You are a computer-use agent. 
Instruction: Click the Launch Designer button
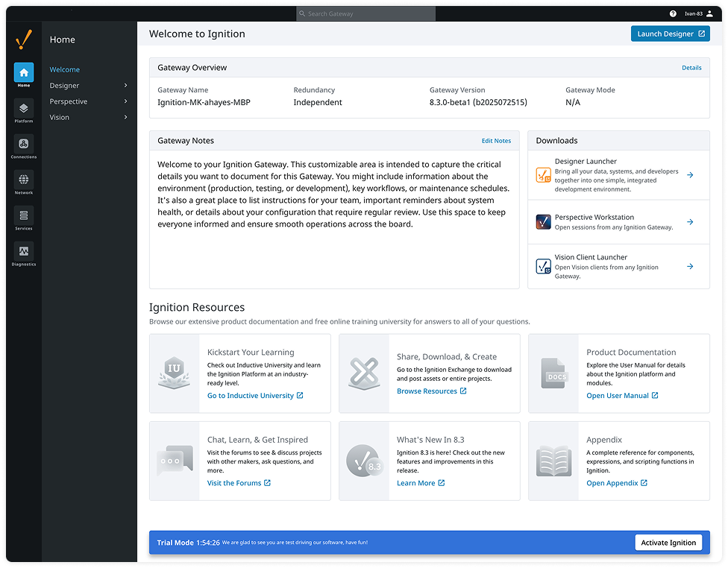pos(670,34)
